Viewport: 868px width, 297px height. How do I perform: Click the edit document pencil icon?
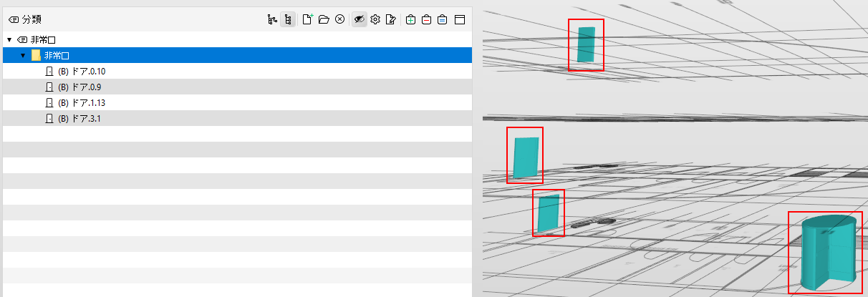[390, 20]
